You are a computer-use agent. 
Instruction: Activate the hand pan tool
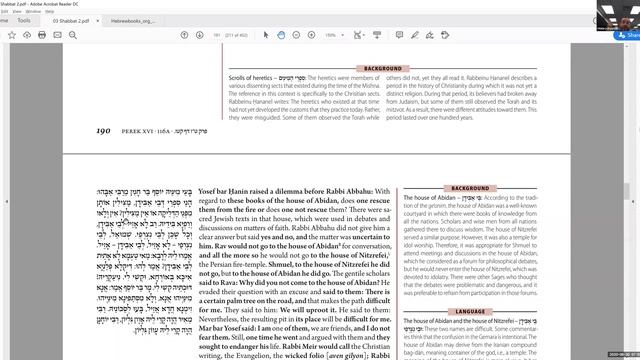coord(281,35)
